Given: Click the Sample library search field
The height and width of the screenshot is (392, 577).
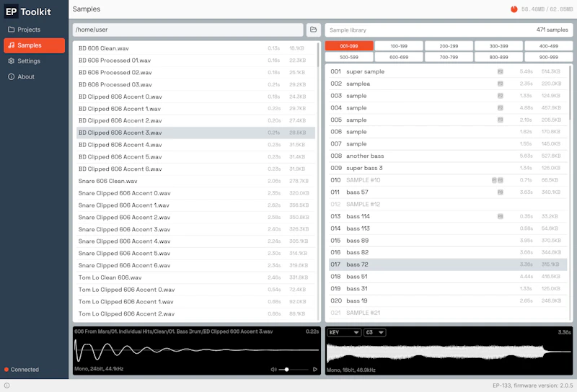Looking at the screenshot, I should click(449, 30).
